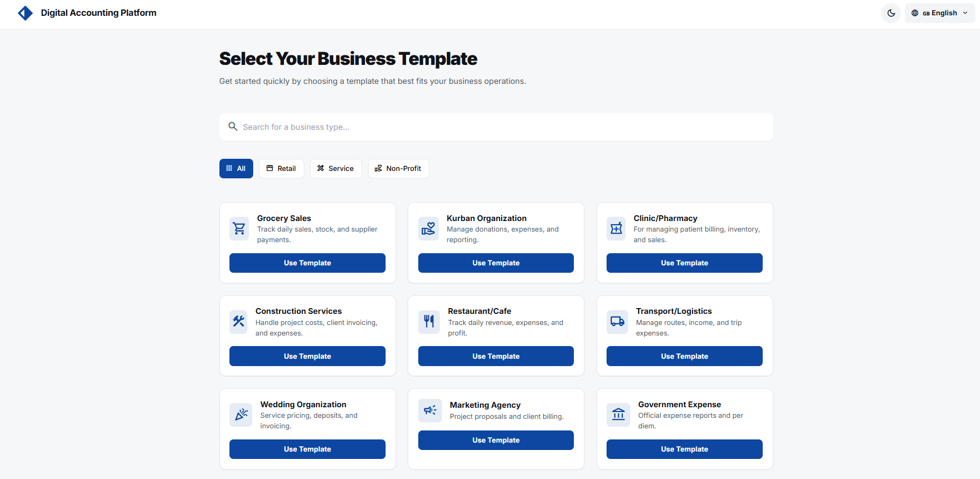
Task: Click the truck icon on Transport/Logistics
Action: point(617,322)
